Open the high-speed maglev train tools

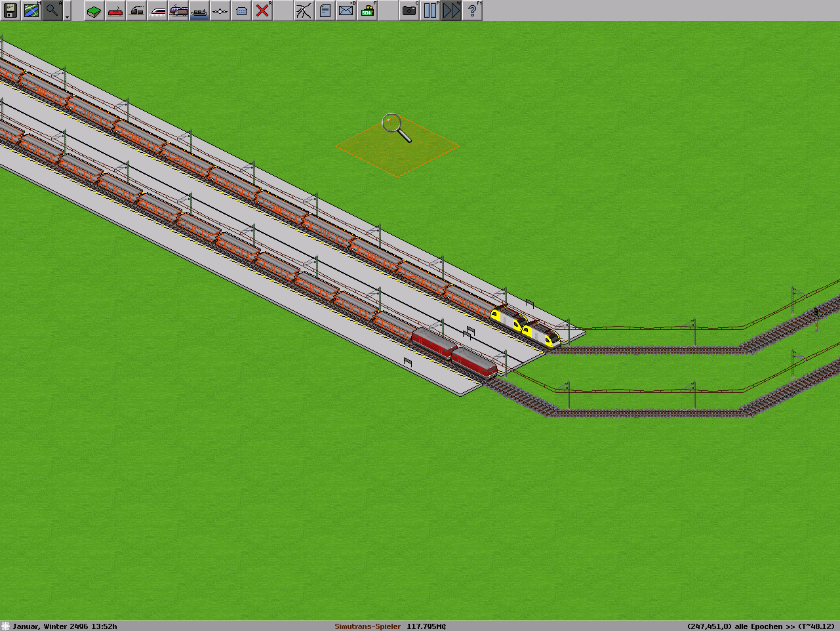tap(157, 10)
